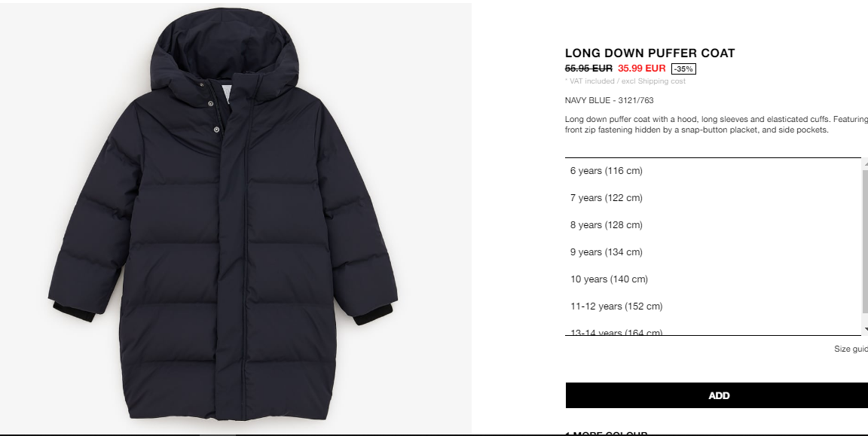Click the size list scroll-down arrow
The width and height of the screenshot is (868, 436).
click(x=865, y=330)
